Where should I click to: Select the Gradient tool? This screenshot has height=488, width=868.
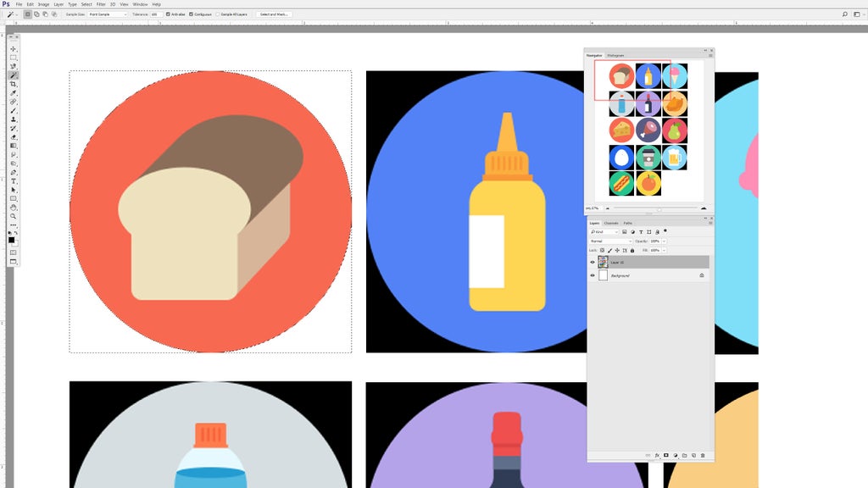[14, 146]
